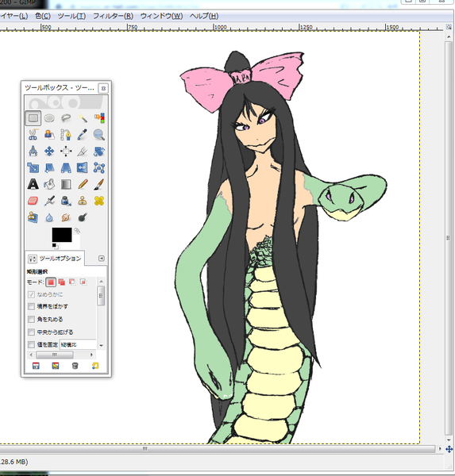Select the pink Eraser tool
The width and height of the screenshot is (455, 476).
coord(33,201)
